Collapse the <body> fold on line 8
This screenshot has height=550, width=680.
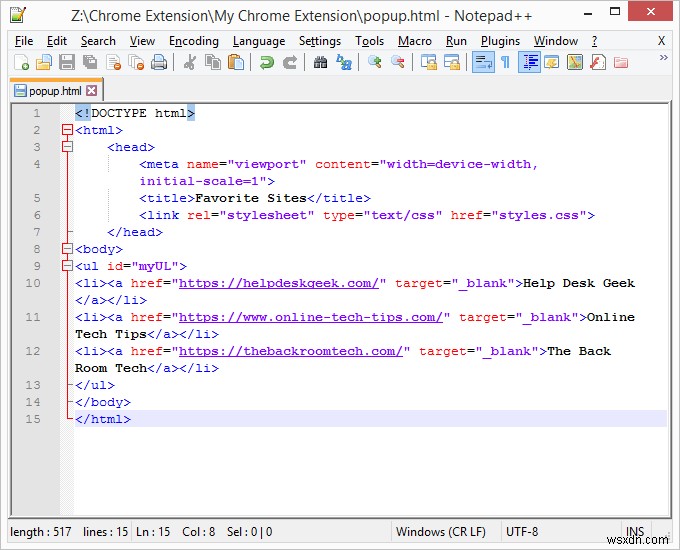point(67,249)
